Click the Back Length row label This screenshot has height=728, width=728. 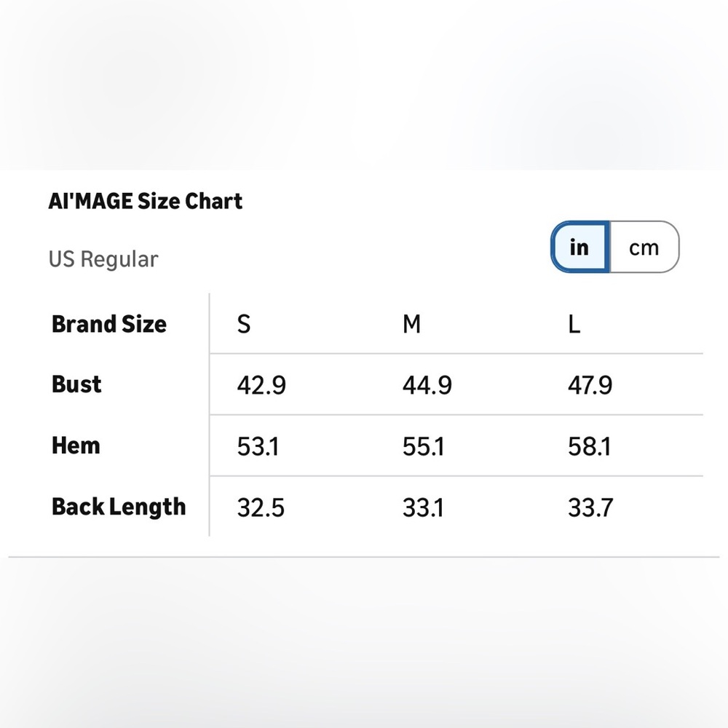point(119,507)
